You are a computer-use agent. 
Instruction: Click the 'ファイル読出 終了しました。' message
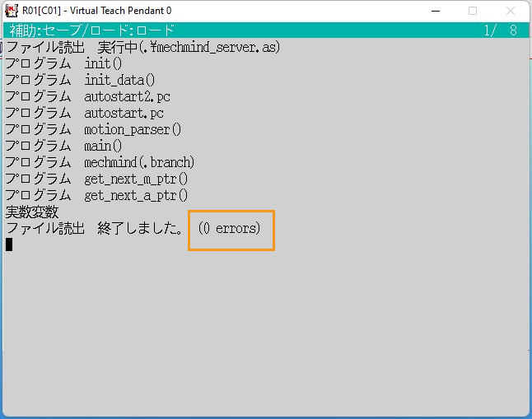pyautogui.click(x=95, y=228)
